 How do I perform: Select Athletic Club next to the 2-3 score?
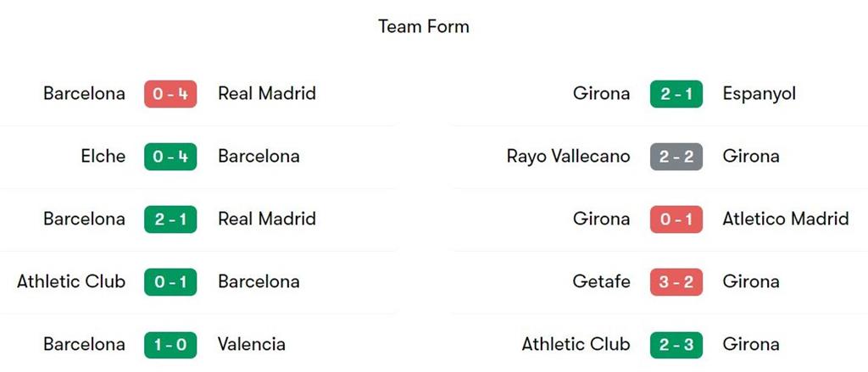(576, 345)
